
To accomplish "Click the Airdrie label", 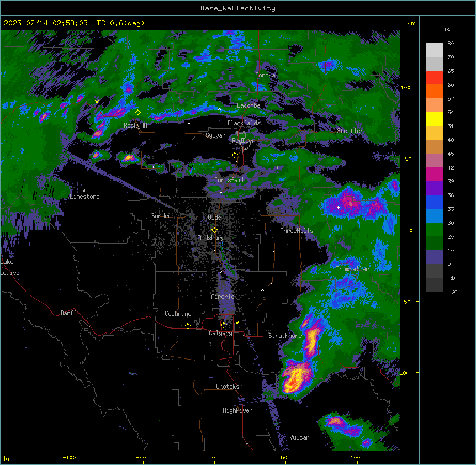I will click(223, 297).
